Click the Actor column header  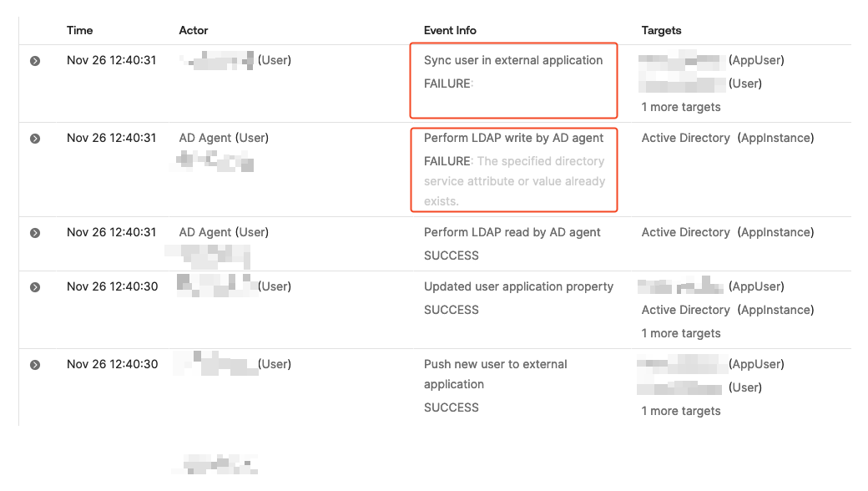tap(194, 30)
